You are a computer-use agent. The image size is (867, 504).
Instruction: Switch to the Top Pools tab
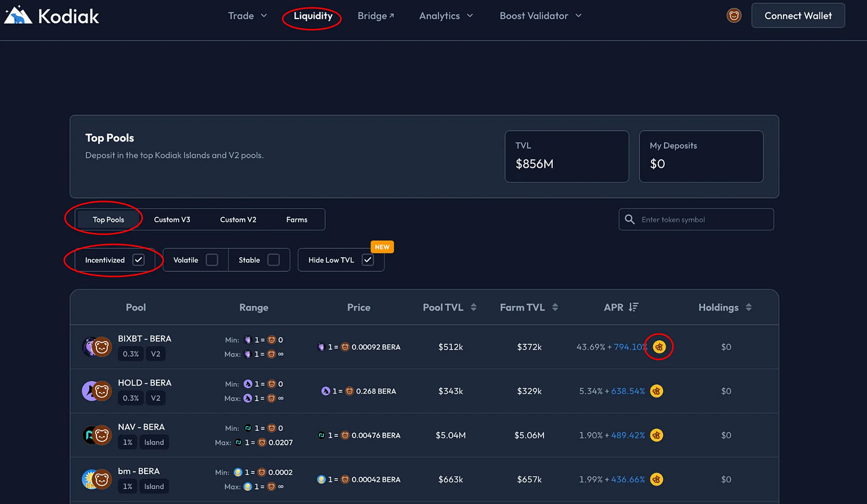(x=108, y=220)
